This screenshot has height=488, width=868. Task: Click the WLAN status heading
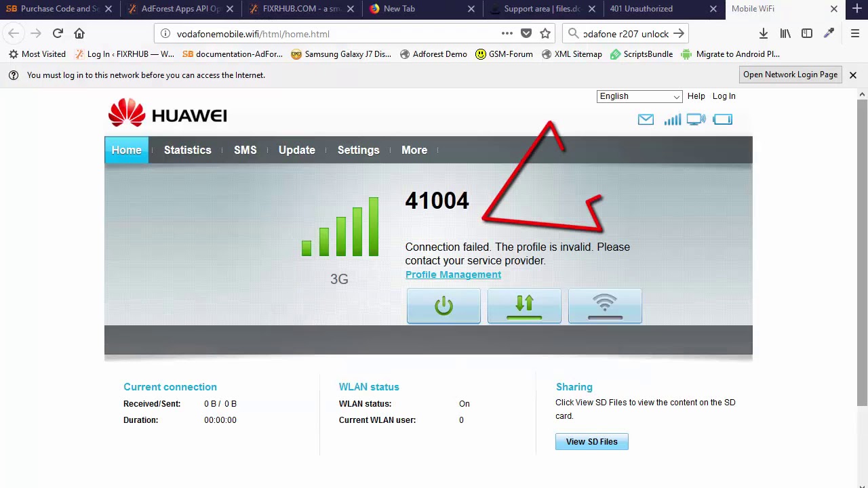point(369,387)
